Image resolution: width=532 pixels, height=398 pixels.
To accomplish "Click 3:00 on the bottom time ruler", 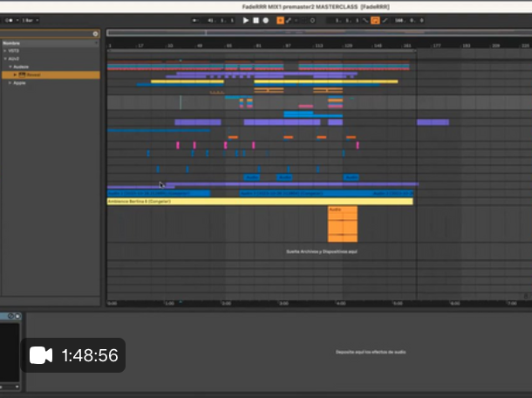I will point(283,303).
